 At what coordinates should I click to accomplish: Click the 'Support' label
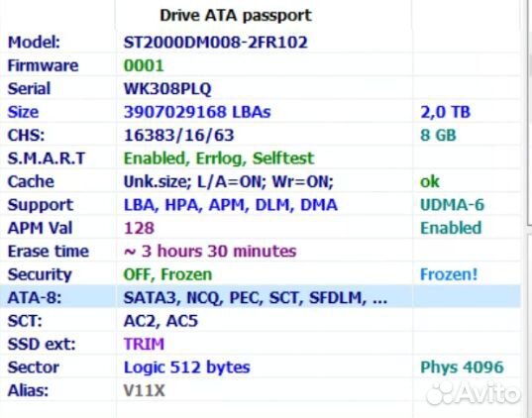click(x=41, y=205)
